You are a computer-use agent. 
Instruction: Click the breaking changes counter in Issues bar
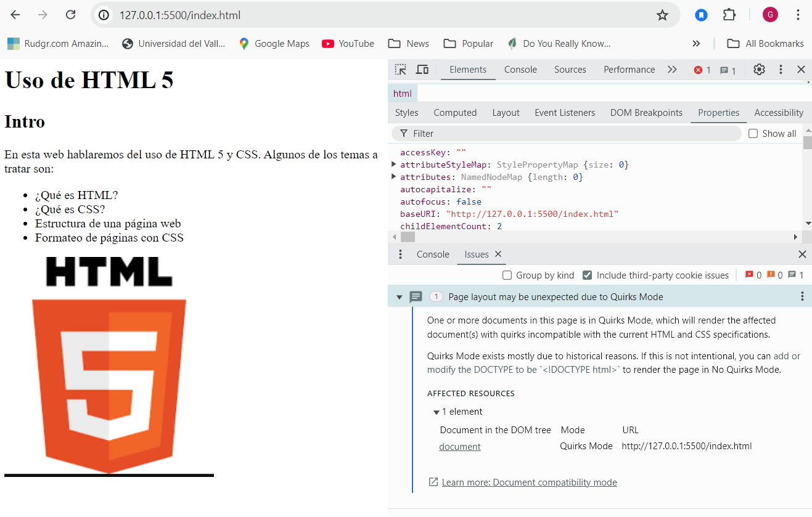[x=774, y=275]
